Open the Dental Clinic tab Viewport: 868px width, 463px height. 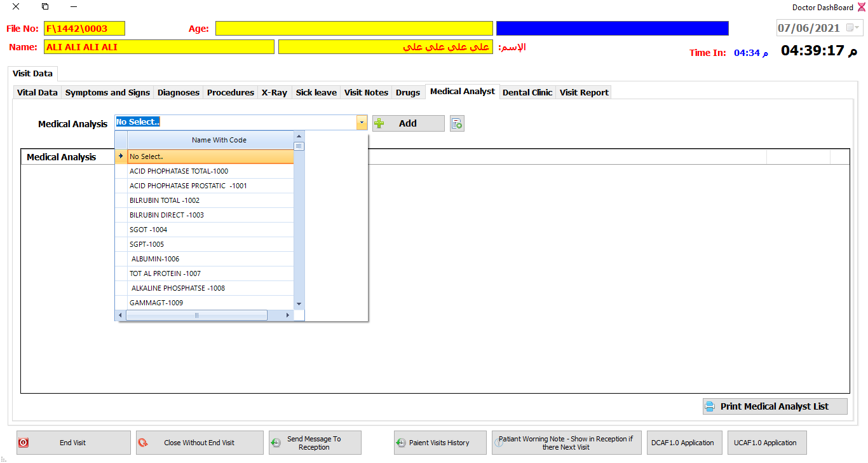coord(527,92)
